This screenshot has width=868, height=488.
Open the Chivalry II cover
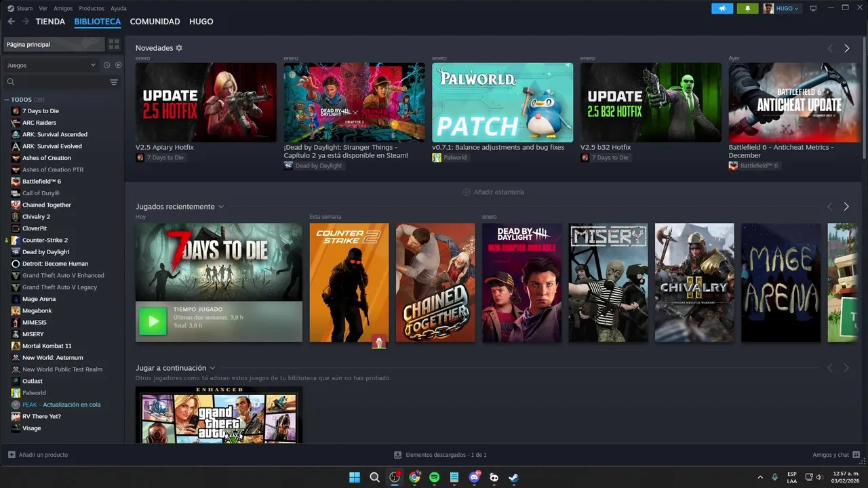694,283
